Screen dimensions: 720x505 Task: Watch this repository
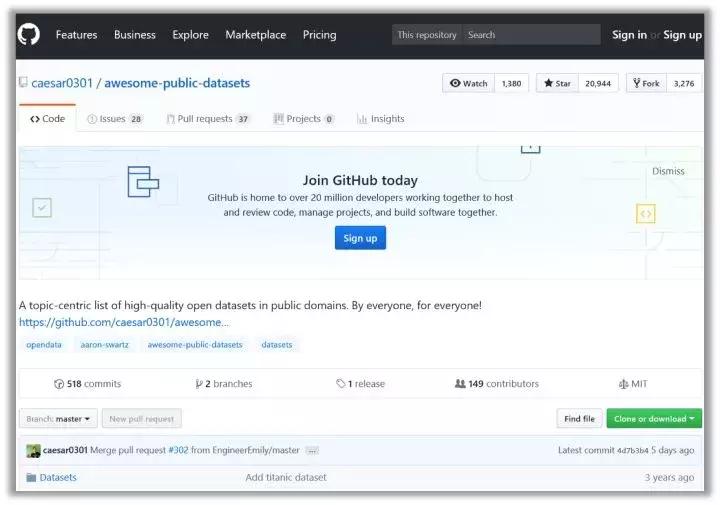469,83
